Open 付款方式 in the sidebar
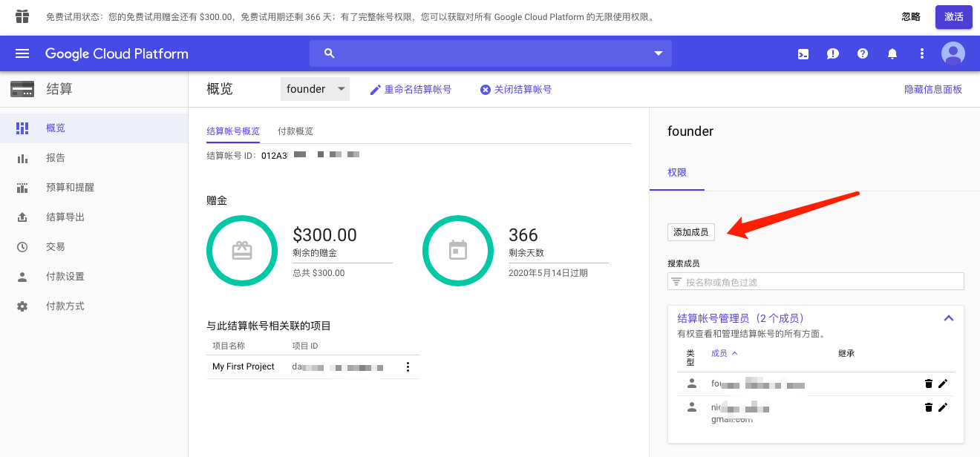 point(94,306)
